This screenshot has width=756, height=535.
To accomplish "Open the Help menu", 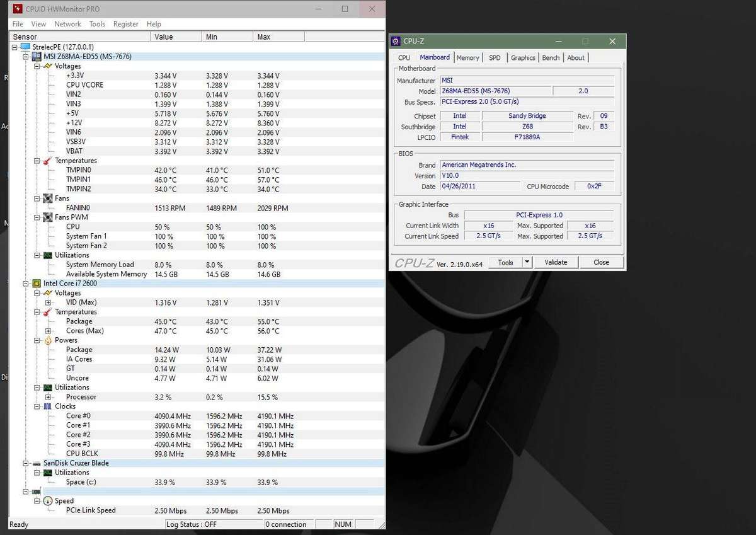I will [154, 24].
